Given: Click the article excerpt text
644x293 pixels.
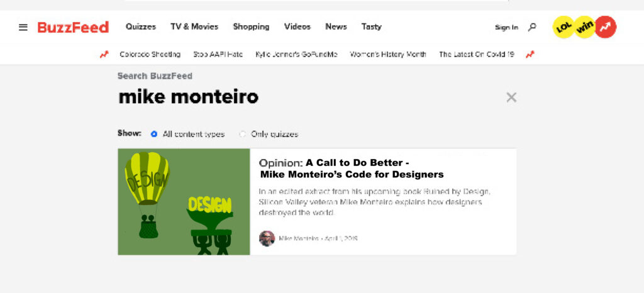Looking at the screenshot, I should [375, 202].
